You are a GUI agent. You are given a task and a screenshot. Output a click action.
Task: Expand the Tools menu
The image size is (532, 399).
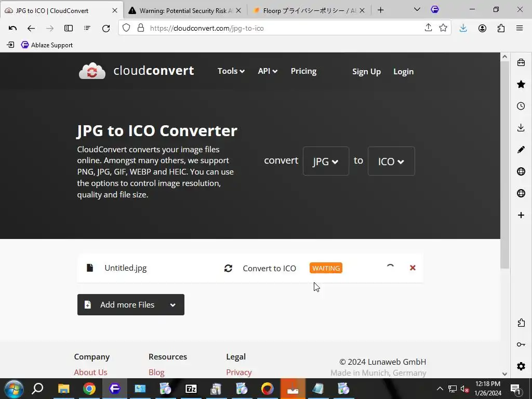231,71
